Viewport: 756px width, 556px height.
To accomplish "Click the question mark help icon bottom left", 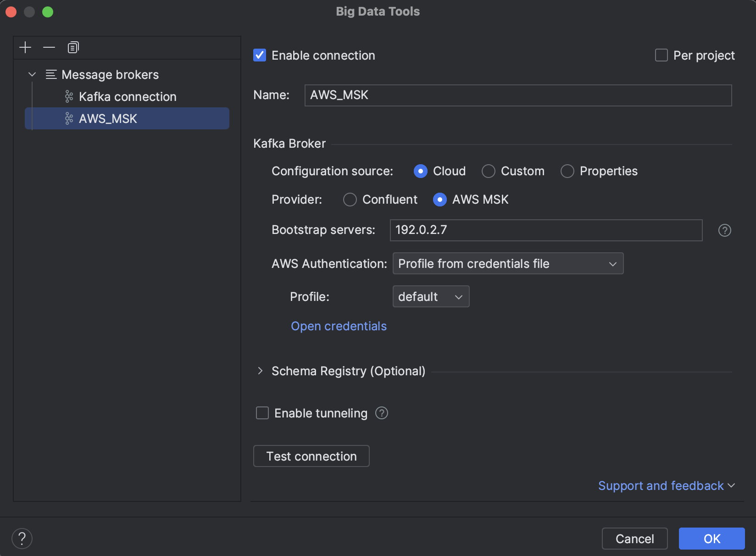I will 22,539.
